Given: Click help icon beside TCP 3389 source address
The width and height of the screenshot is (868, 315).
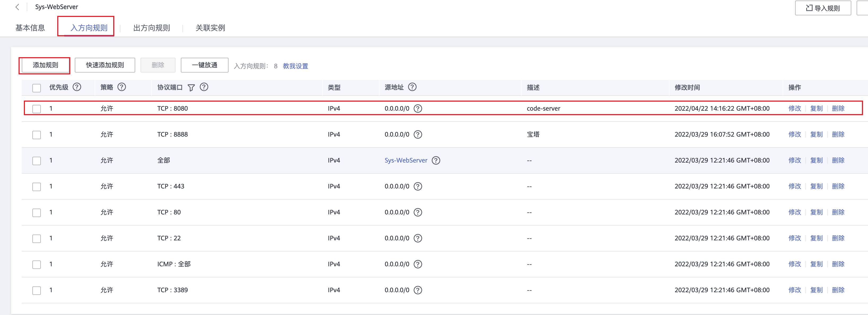Looking at the screenshot, I should [x=418, y=290].
